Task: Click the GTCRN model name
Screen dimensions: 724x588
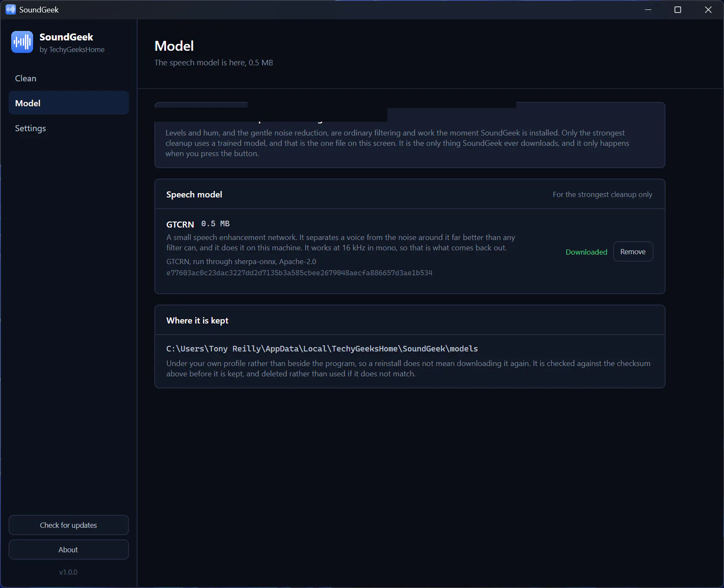Action: [x=180, y=225]
